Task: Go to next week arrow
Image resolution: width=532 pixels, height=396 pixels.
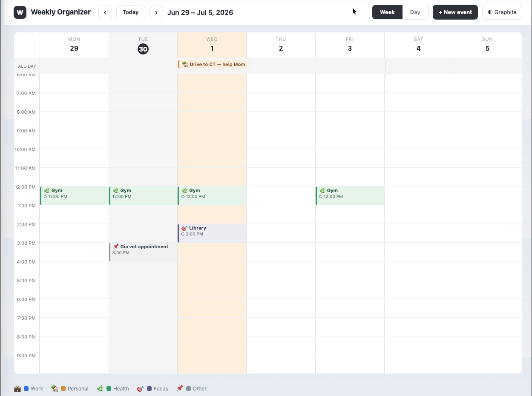Action: (x=156, y=12)
